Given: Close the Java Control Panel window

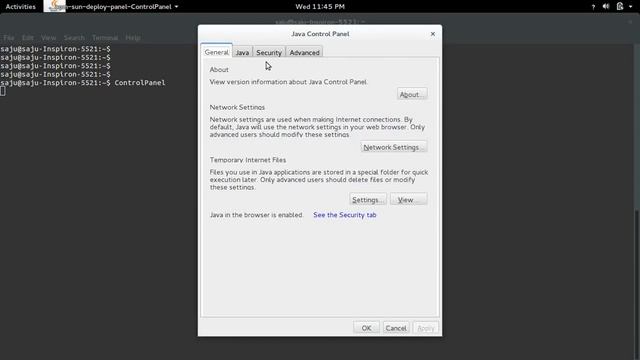Looking at the screenshot, I should pos(433,34).
